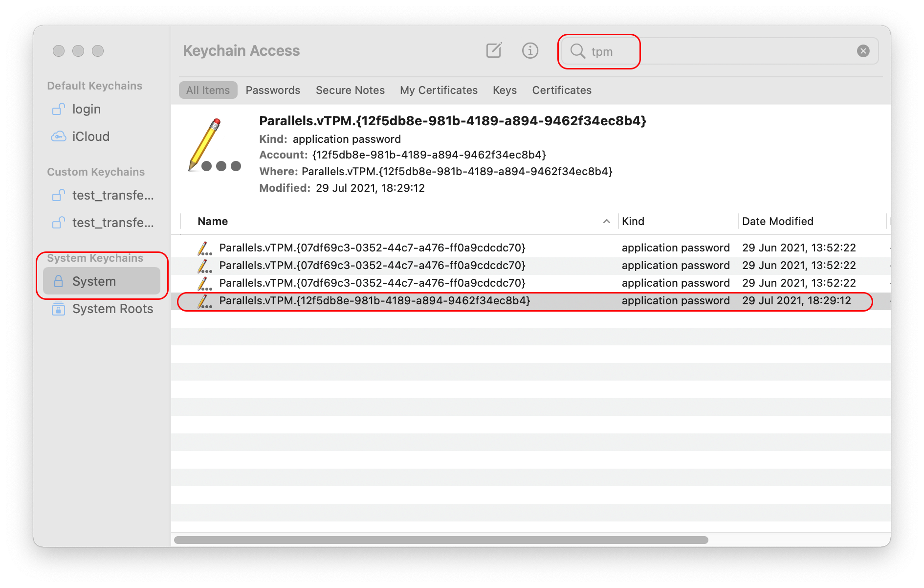Select the first test_transfe keychain
This screenshot has width=924, height=588.
pyautogui.click(x=112, y=195)
